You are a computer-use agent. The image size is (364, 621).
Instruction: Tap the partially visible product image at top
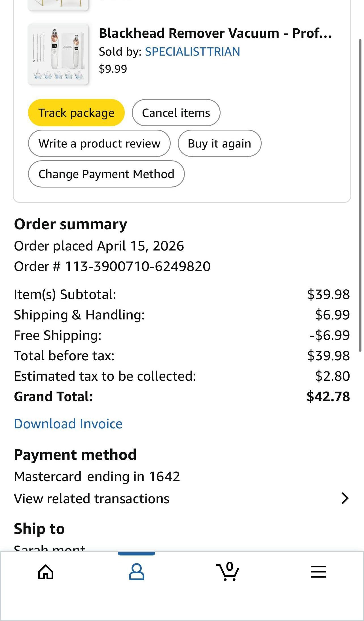point(58,5)
